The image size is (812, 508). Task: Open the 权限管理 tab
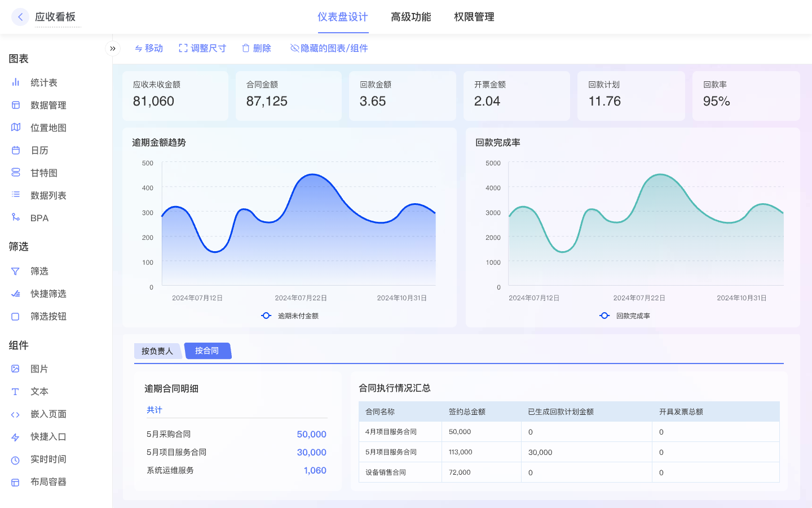(474, 17)
